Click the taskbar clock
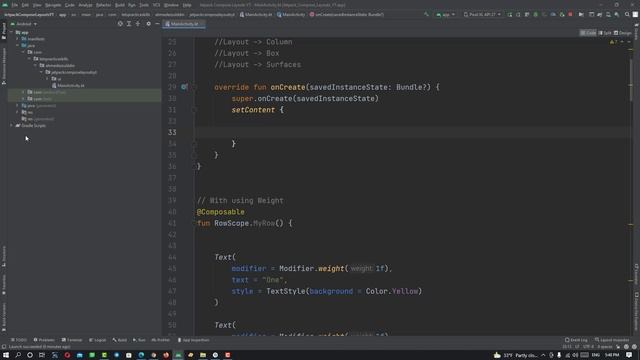The image size is (640, 360). point(611,355)
